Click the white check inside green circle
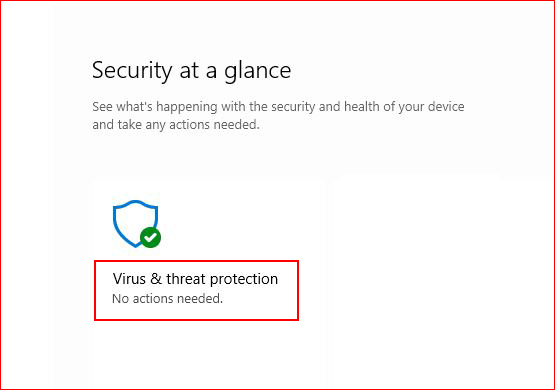Image resolution: width=555 pixels, height=390 pixels. tap(150, 237)
